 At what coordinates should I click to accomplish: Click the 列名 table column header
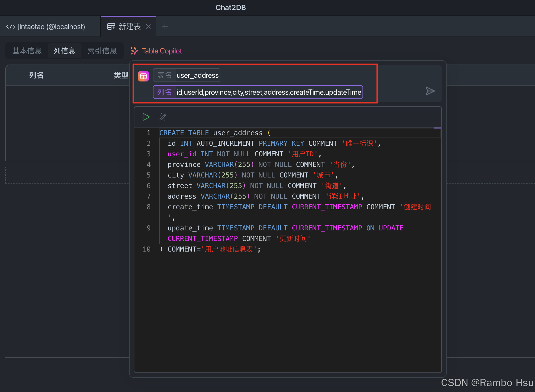point(36,75)
